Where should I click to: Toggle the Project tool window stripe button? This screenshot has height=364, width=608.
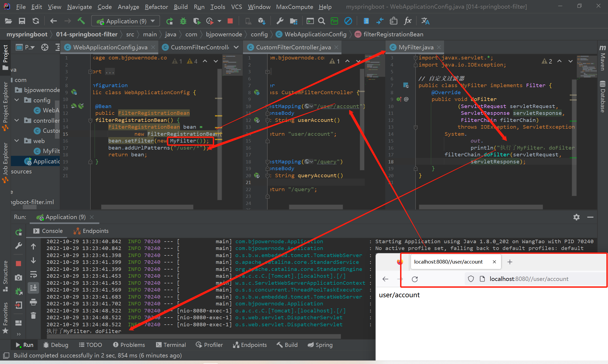(x=5, y=57)
